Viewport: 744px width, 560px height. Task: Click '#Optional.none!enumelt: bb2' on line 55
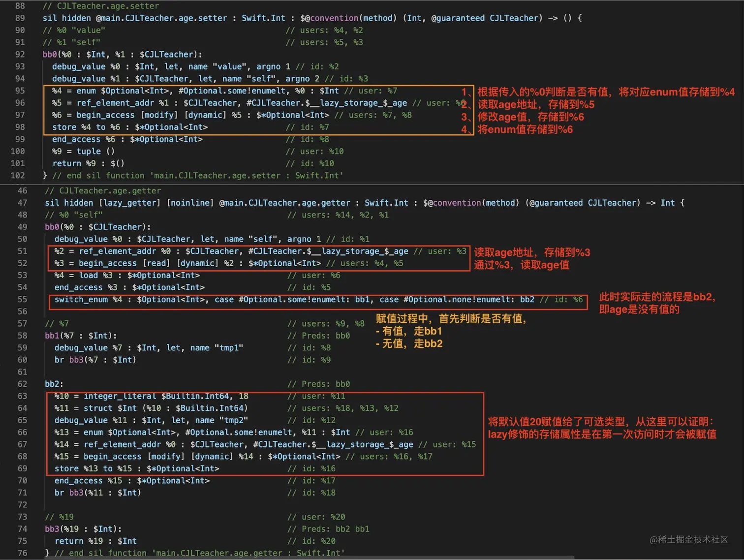(469, 299)
